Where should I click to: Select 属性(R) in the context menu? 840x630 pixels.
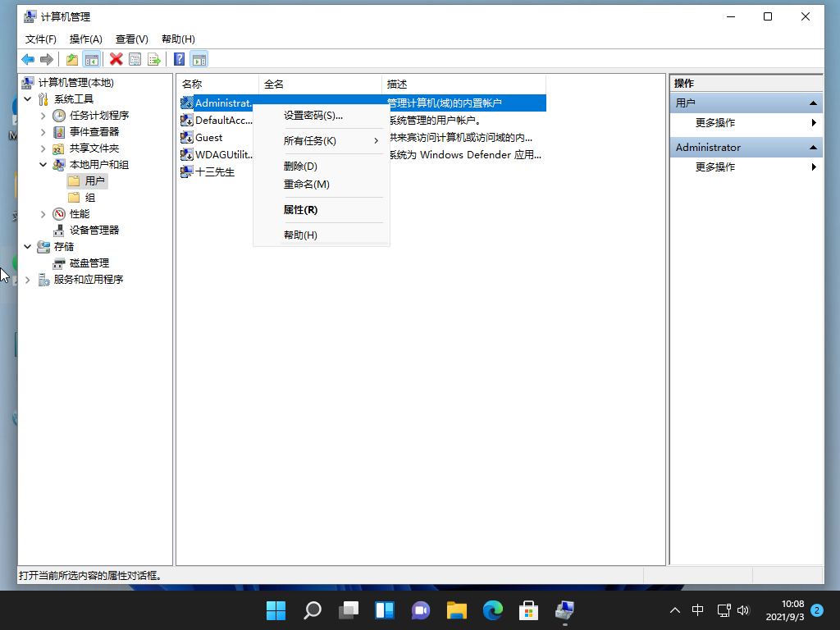point(300,210)
